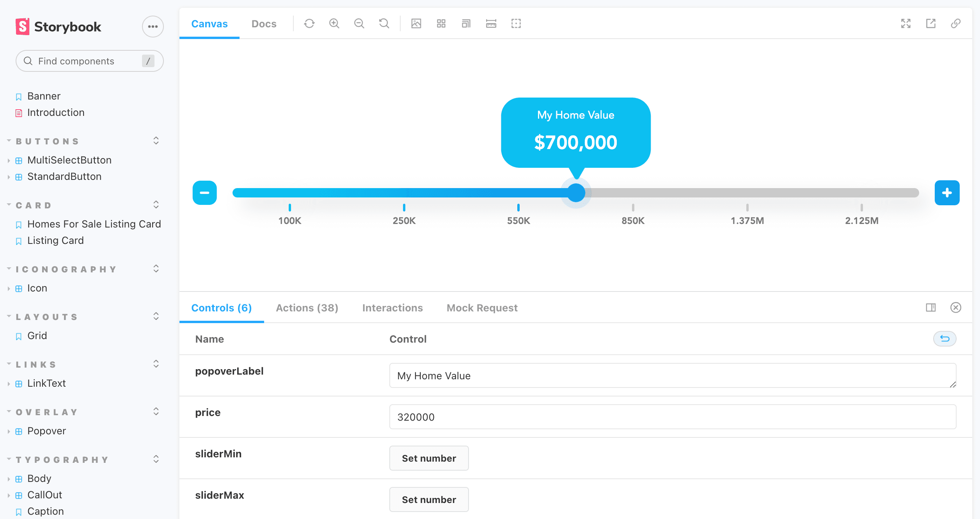This screenshot has width=980, height=519.
Task: Open the Actions (38) tab
Action: (307, 308)
